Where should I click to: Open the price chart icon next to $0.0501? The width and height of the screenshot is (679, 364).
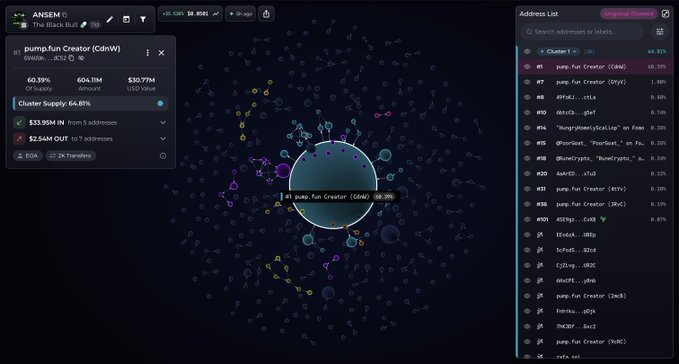tap(216, 14)
